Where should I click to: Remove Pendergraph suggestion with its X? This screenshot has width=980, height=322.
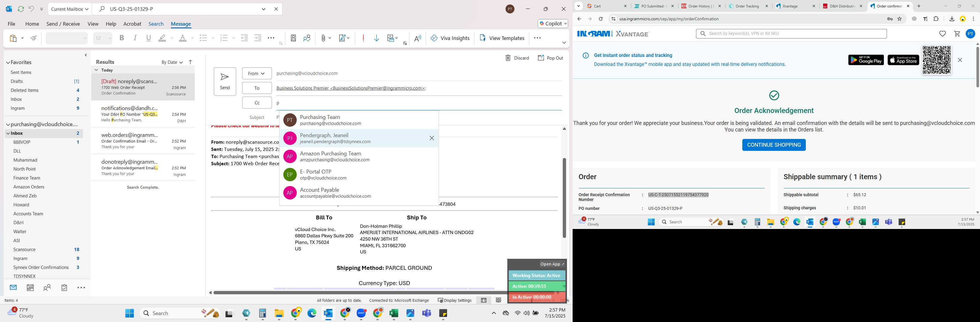pos(432,138)
